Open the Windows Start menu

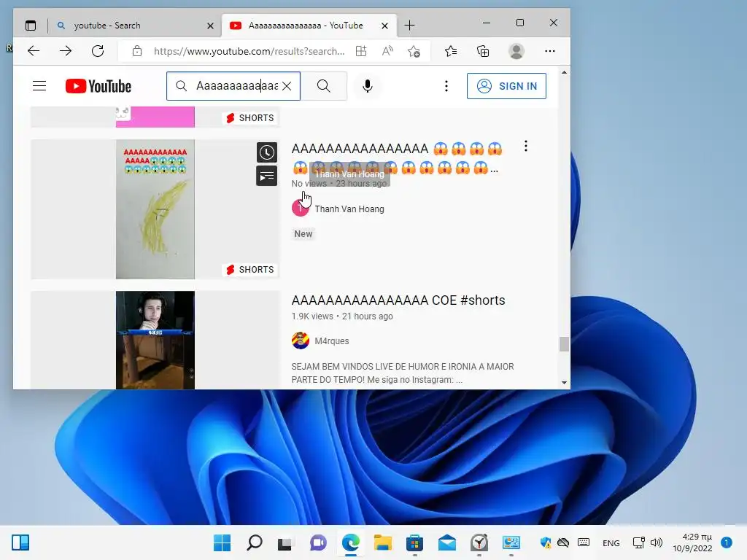coord(222,542)
